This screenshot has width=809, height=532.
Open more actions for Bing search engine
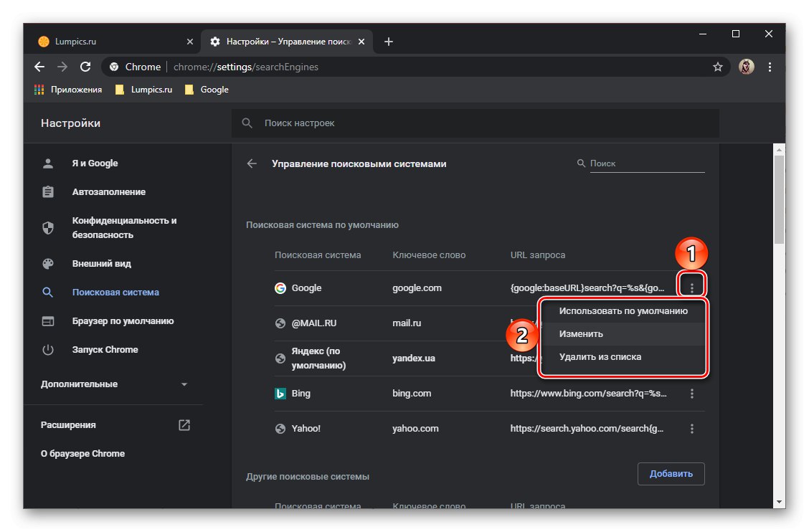pos(692,394)
